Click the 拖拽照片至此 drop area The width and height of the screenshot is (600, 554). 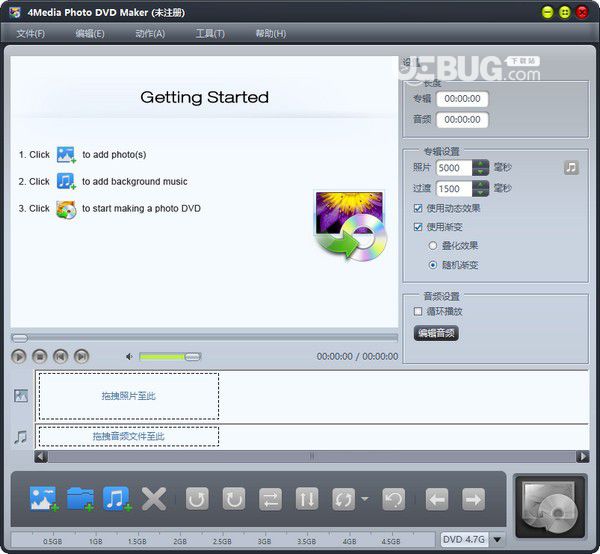tap(129, 396)
